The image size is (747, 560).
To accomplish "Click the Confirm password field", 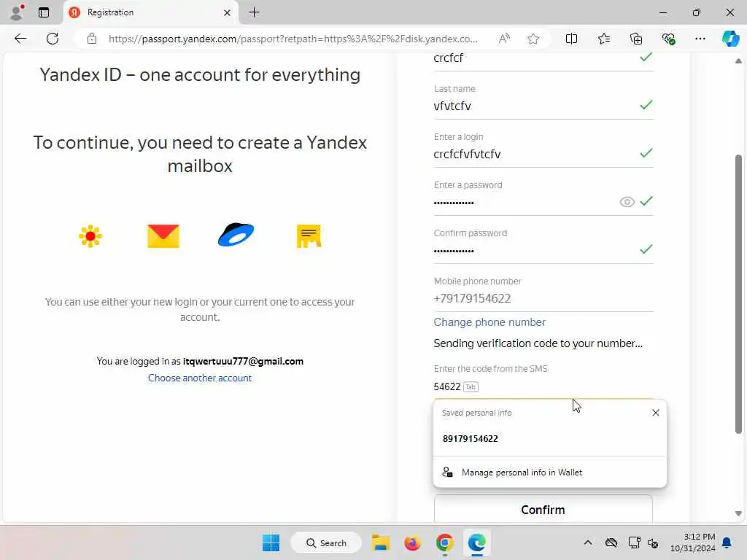I will tap(543, 251).
